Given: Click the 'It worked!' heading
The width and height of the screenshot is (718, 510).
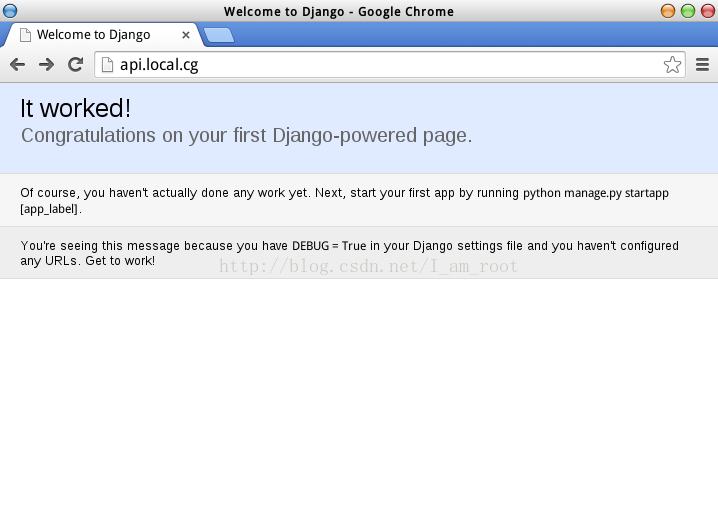Looking at the screenshot, I should pos(76,108).
